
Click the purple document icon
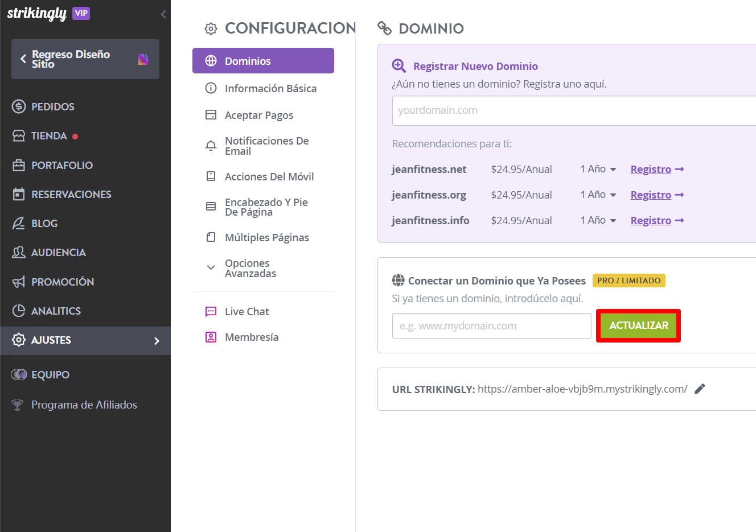[x=143, y=59]
